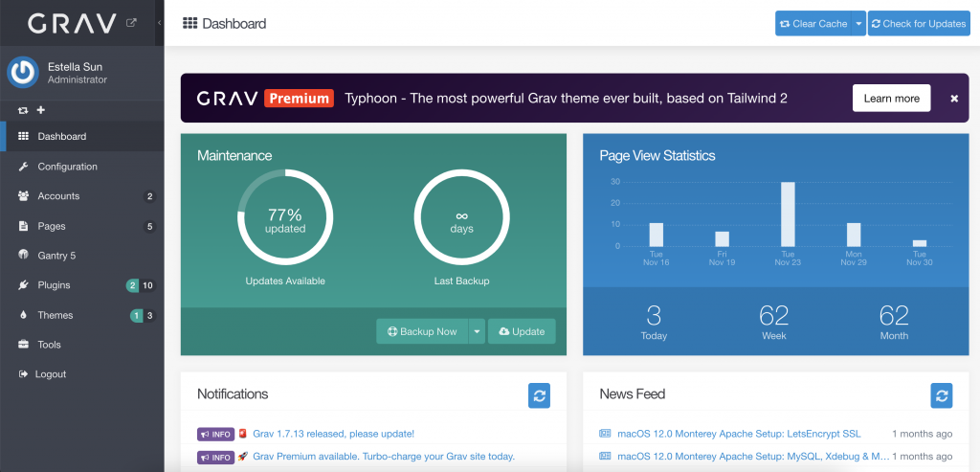Click the Tools briefcase icon
The height and width of the screenshot is (472, 980).
coord(23,345)
